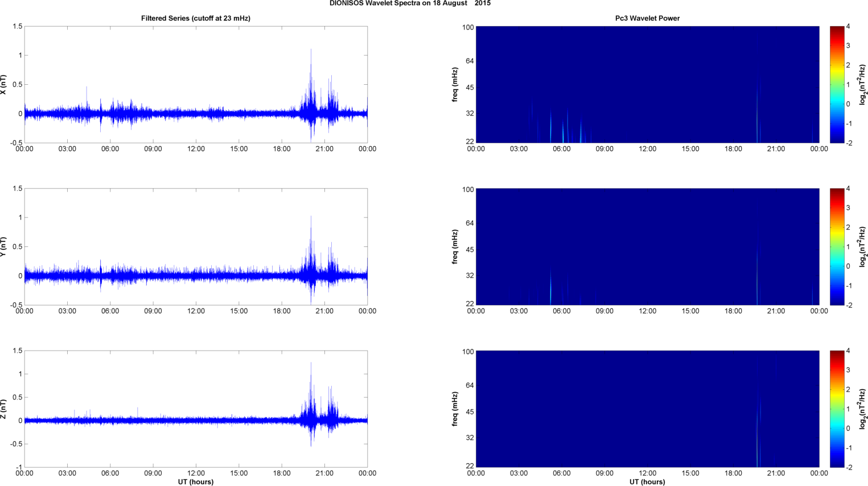Image resolution: width=868 pixels, height=486 pixels.
Task: Click 'UT (hours)' label under the Z time series
Action: coord(196,482)
